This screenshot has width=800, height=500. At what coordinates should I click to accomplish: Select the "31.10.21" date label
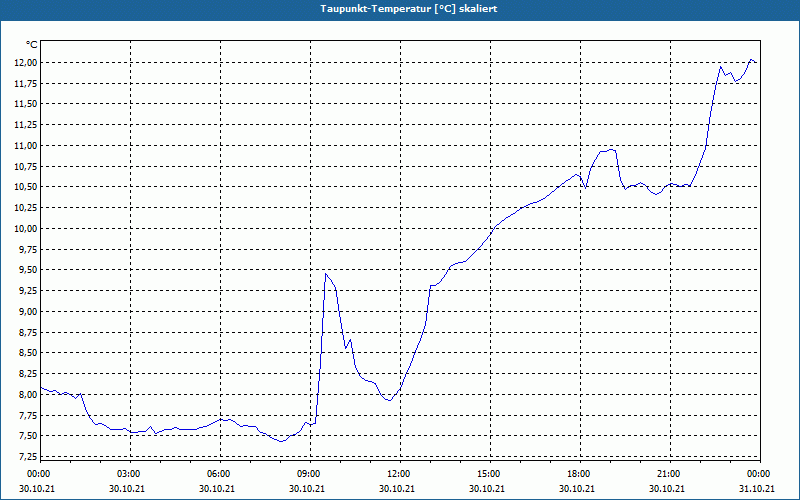click(757, 489)
